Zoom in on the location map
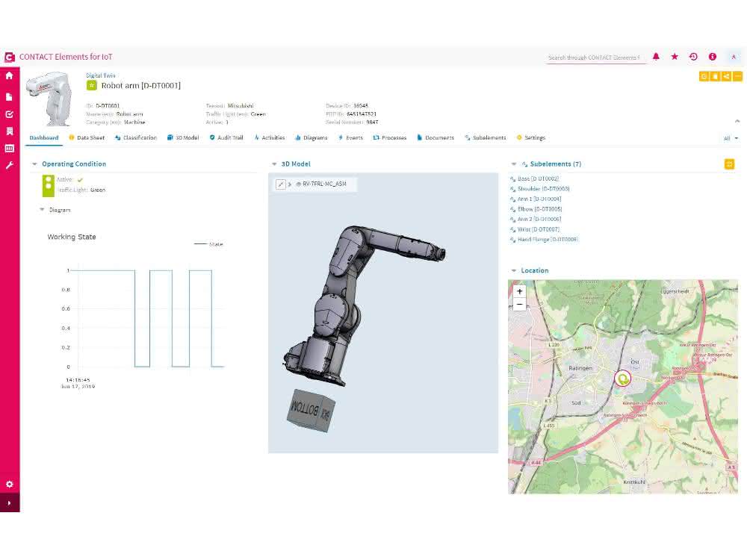The height and width of the screenshot is (560, 747). click(519, 291)
